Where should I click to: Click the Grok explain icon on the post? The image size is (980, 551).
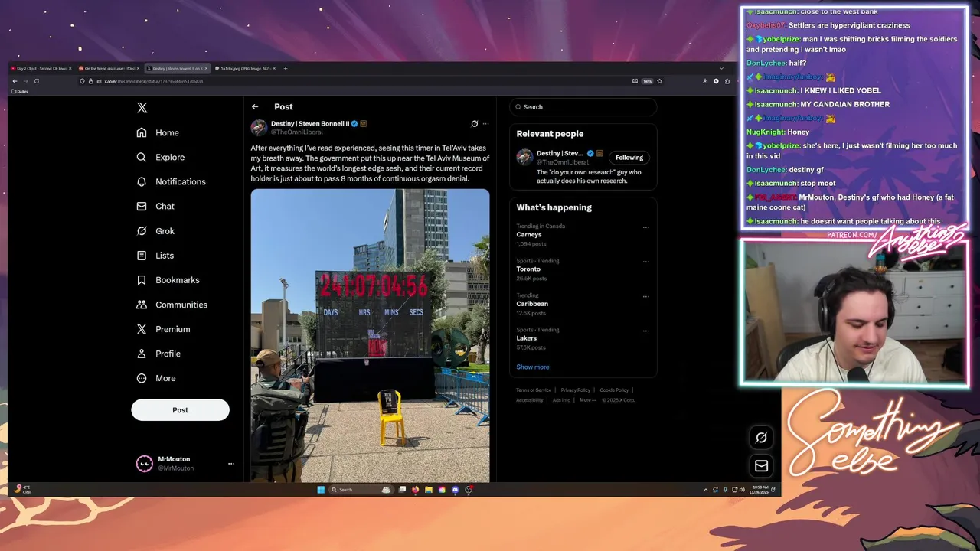474,124
